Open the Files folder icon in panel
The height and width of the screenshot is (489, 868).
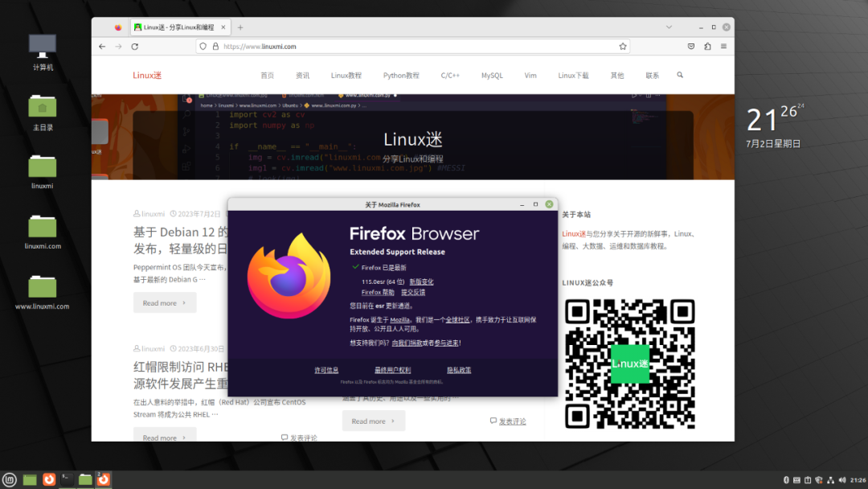(85, 479)
